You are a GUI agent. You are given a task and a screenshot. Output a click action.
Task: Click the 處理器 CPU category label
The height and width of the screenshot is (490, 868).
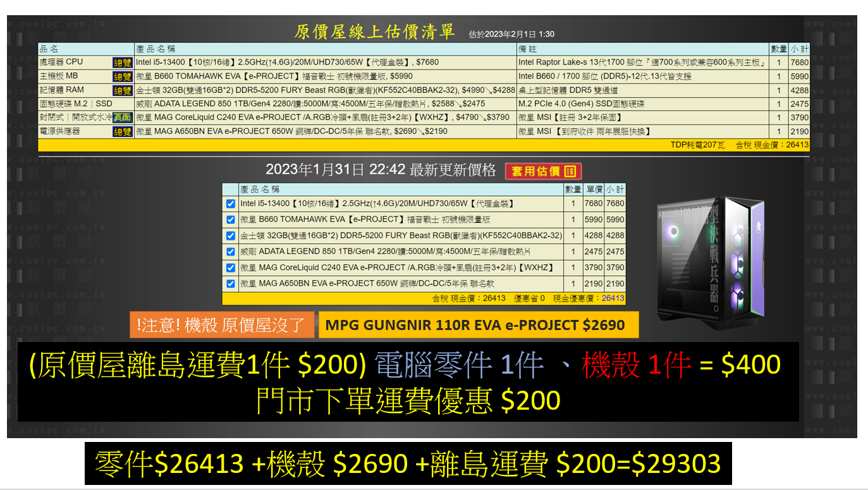[x=61, y=62]
